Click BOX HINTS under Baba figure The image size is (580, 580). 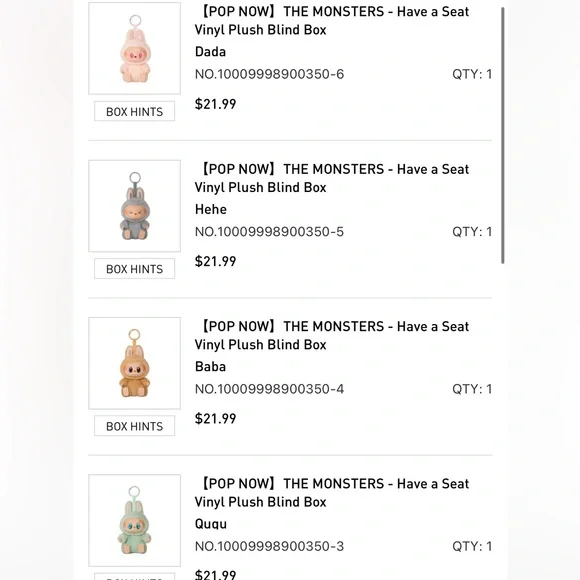click(x=135, y=426)
